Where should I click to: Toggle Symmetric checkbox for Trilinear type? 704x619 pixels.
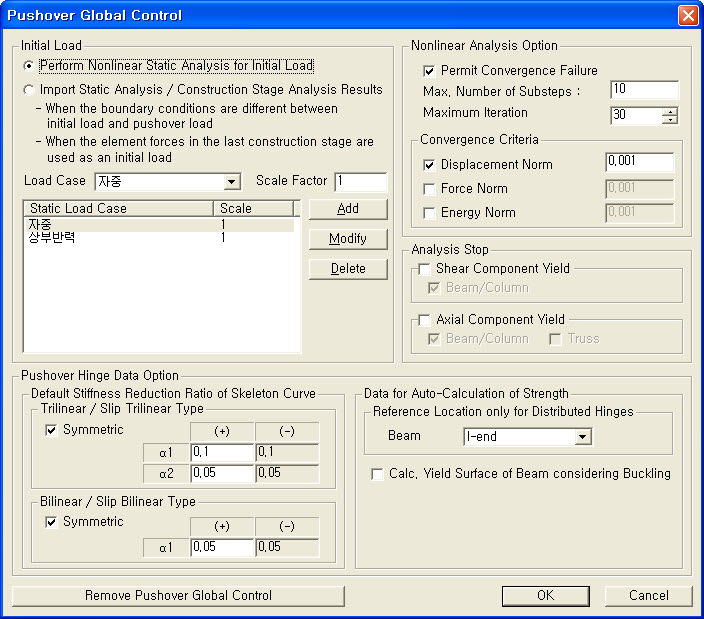click(x=51, y=430)
